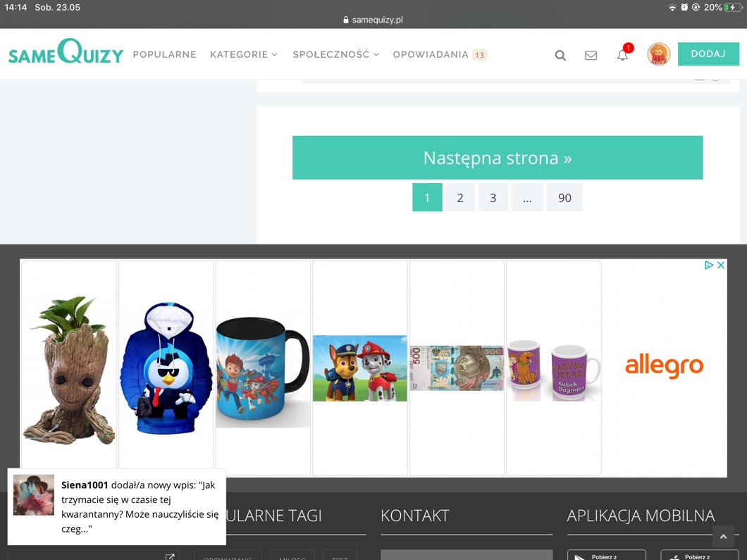Click the AdChoices triangle icon
747x560 pixels.
click(709, 265)
